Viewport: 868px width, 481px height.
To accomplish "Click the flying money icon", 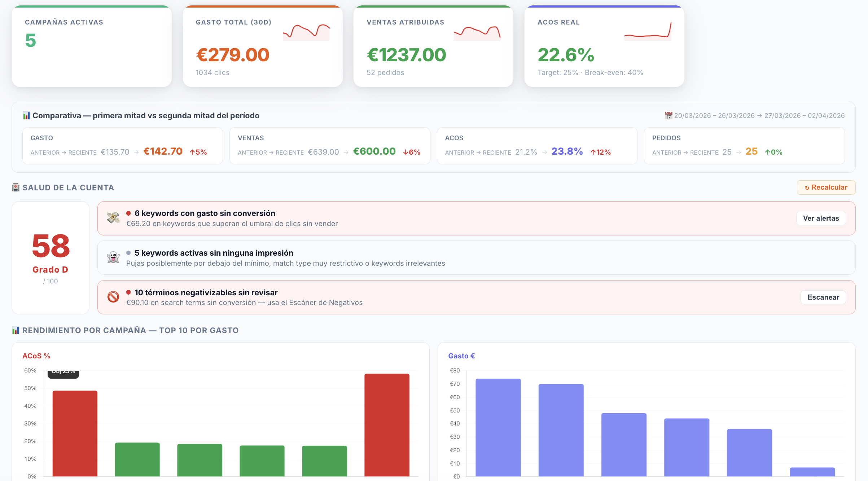I will (x=113, y=218).
